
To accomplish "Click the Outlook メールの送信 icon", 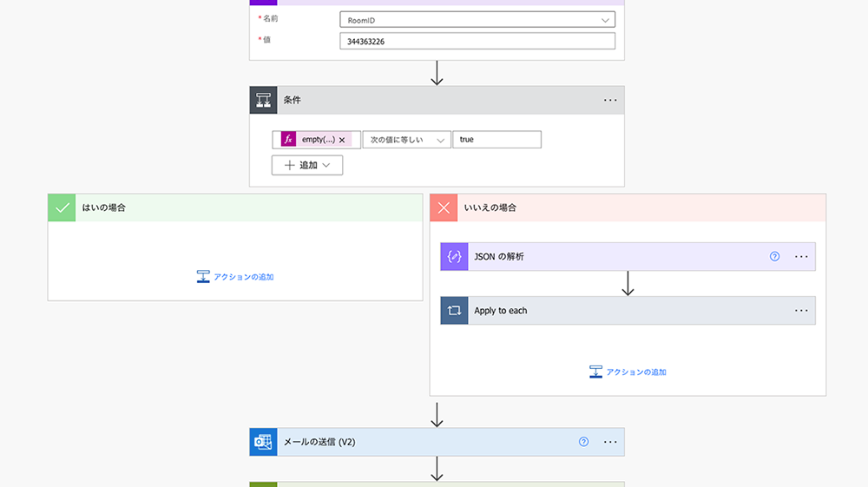I will (263, 442).
